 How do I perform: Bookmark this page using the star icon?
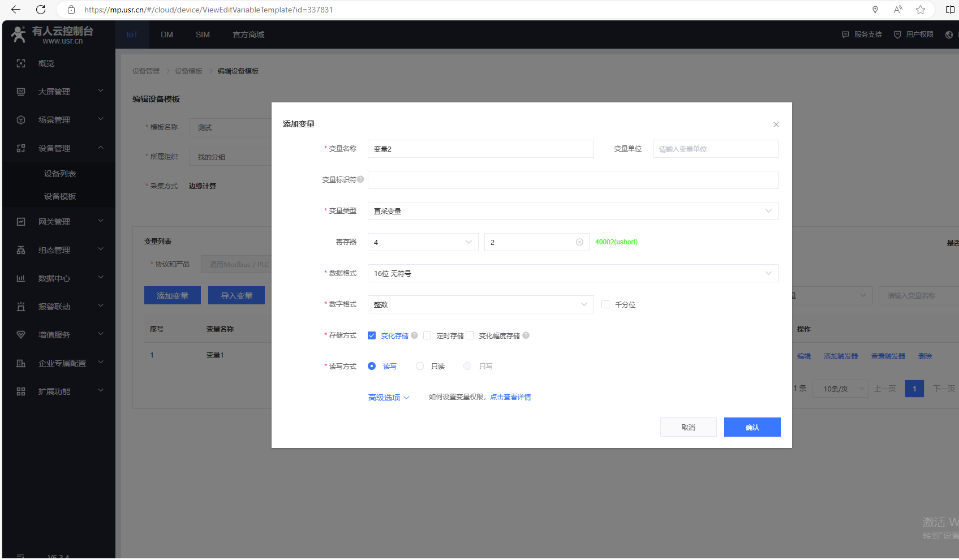click(x=921, y=10)
